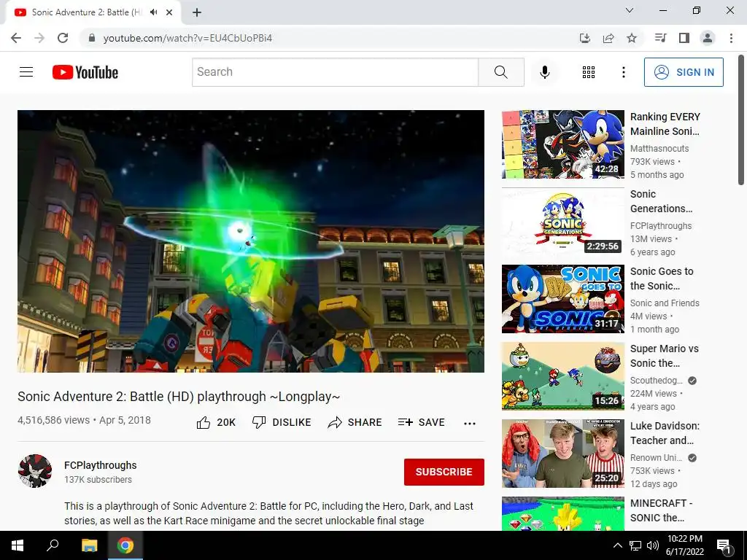Toggle the Chrome side panel

pos(684,38)
